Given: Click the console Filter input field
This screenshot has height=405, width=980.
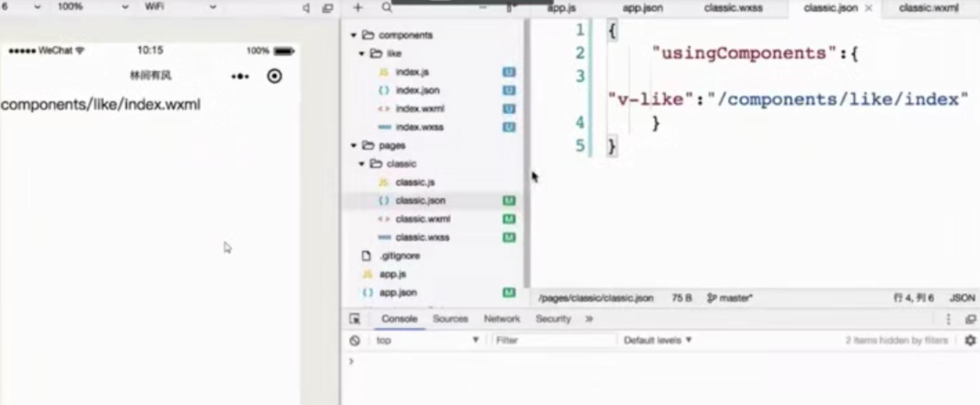Looking at the screenshot, I should tap(554, 340).
